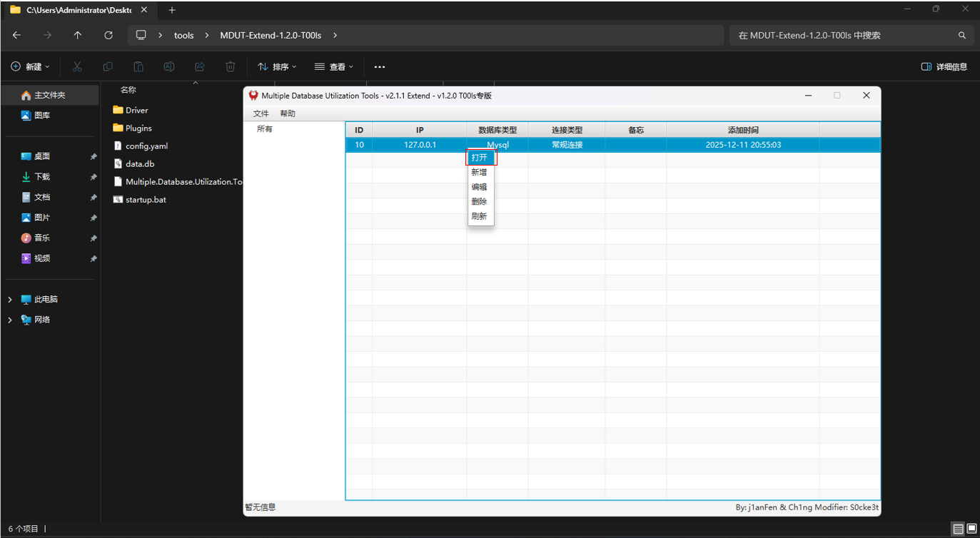980x538 pixels.
Task: Expand the 网络 tree node
Action: 10,320
